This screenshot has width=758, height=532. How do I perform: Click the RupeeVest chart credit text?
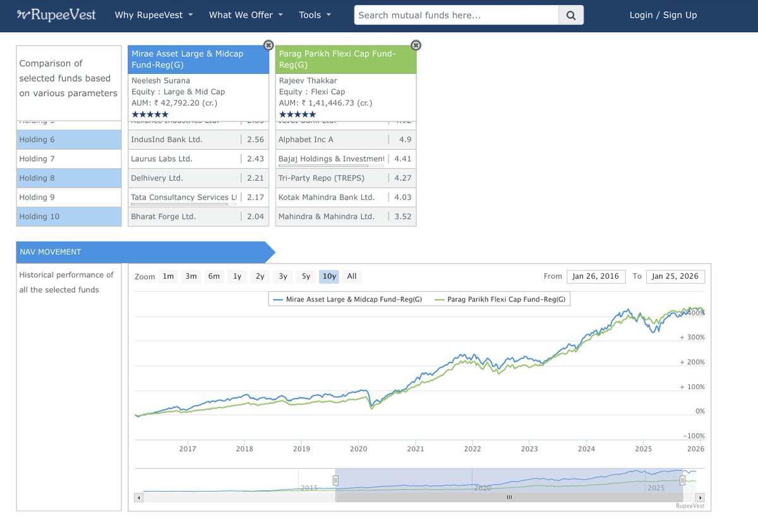690,506
